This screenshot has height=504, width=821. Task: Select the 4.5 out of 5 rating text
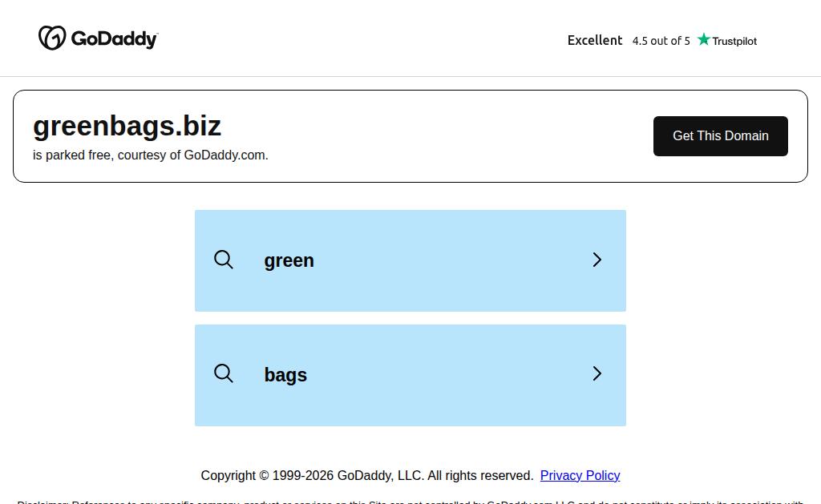(x=661, y=41)
